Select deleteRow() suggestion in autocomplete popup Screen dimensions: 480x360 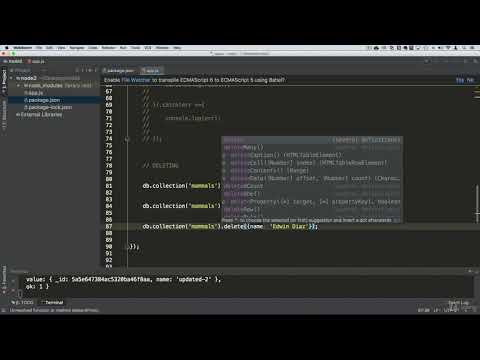coord(312,209)
